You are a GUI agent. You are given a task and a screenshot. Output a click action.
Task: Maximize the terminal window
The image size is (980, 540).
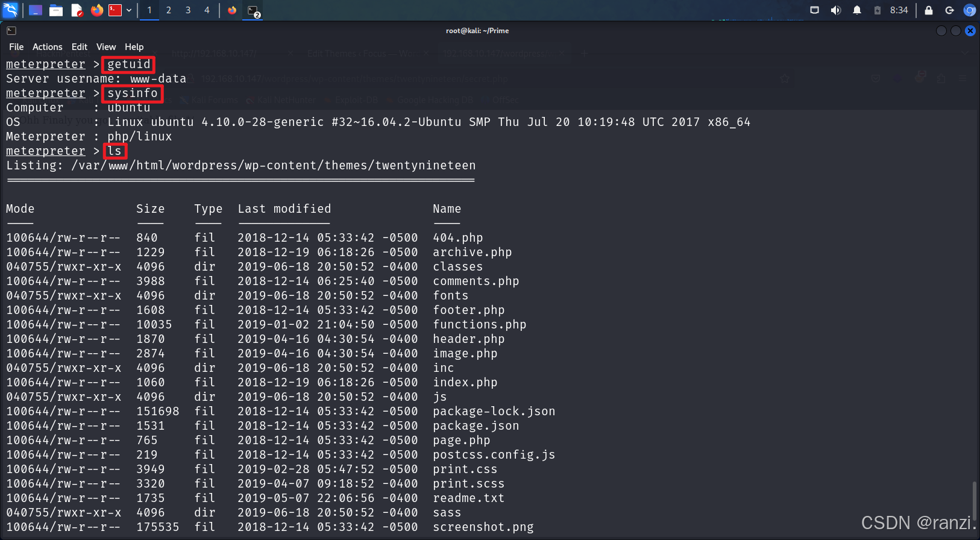pos(956,31)
